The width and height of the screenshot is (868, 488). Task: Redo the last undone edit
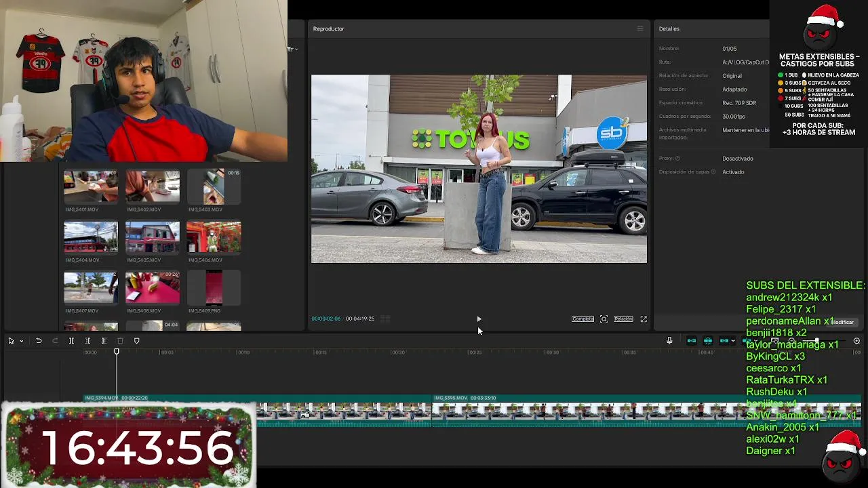(55, 341)
